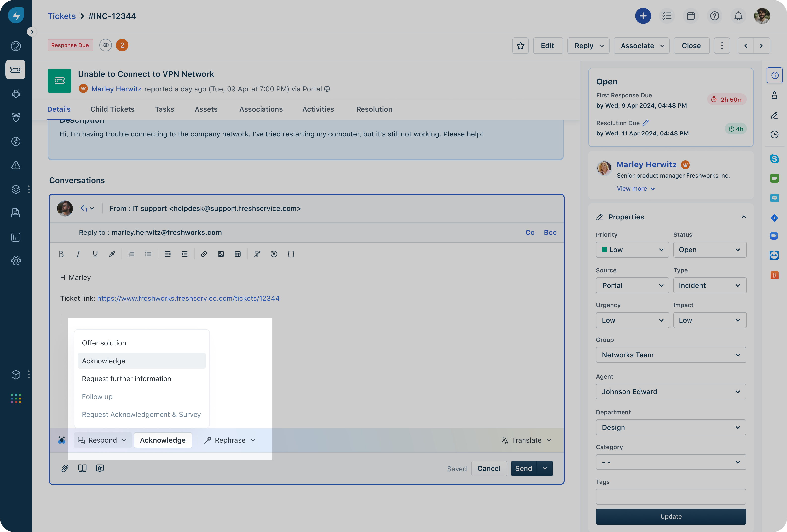
Task: Star this ticket as favorite
Action: click(520, 46)
